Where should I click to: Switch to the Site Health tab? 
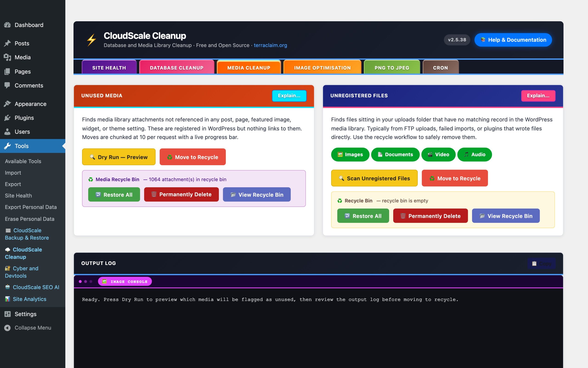pyautogui.click(x=109, y=67)
